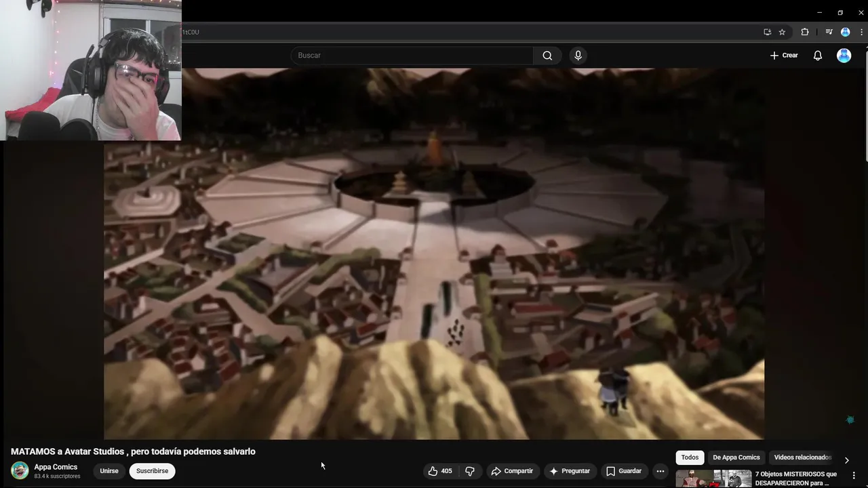This screenshot has width=868, height=488.
Task: Open the Appa Comics channel name link
Action: (x=56, y=467)
